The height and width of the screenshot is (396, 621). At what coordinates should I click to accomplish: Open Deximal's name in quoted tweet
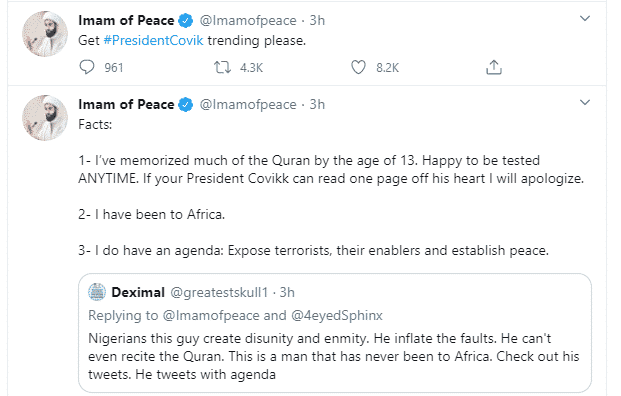tap(138, 292)
